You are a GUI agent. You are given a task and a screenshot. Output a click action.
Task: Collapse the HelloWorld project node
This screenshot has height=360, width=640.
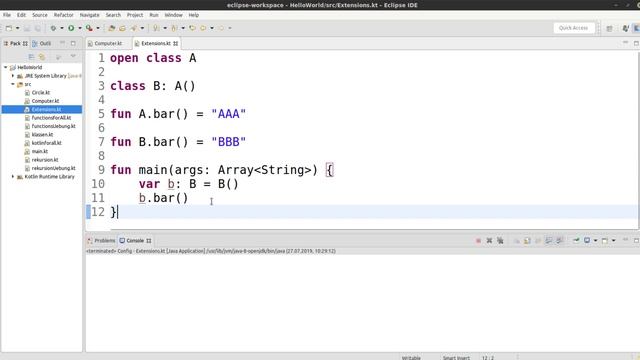tap(6, 67)
